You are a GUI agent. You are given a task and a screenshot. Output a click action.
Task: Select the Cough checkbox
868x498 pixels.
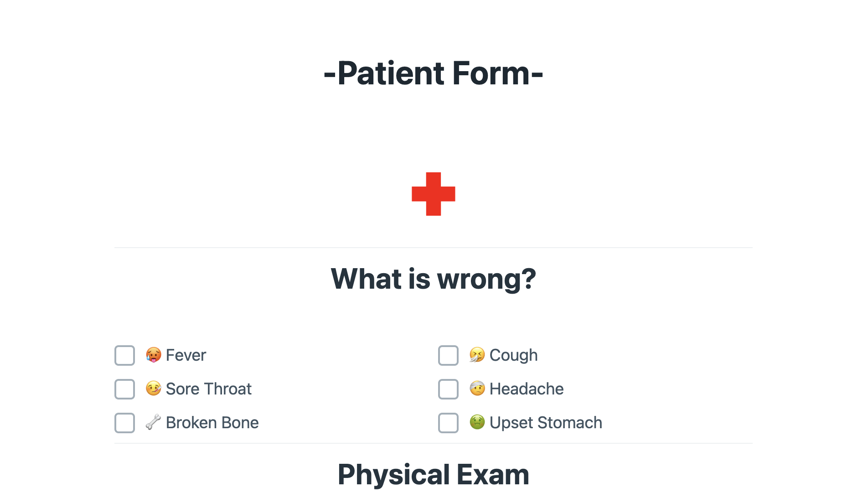pos(448,355)
